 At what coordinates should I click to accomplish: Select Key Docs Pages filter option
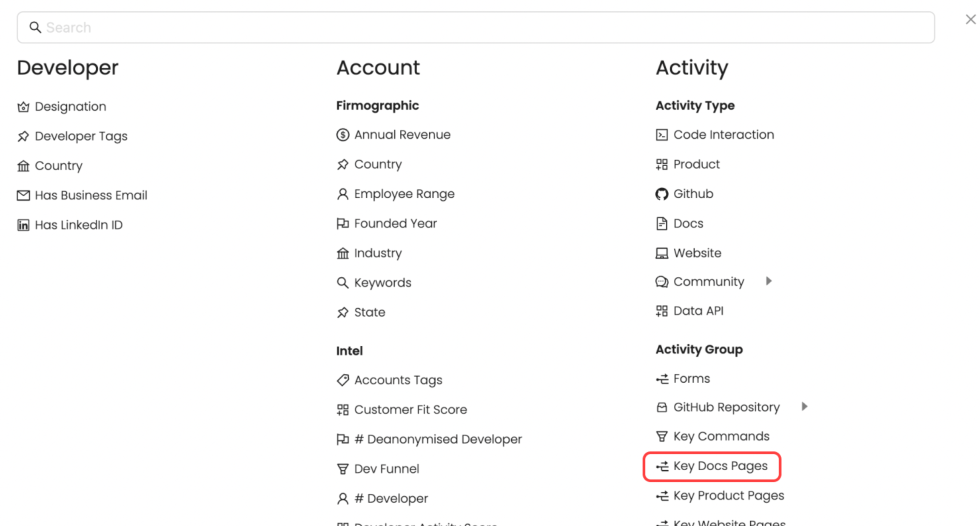(720, 466)
